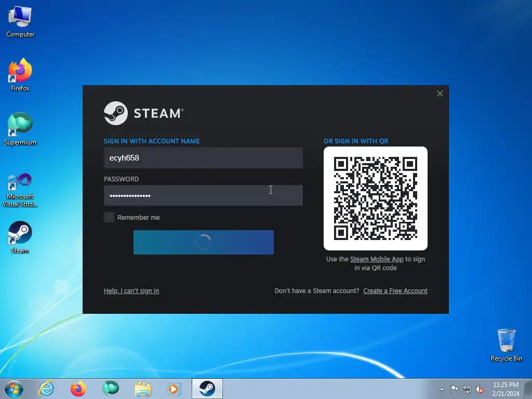This screenshot has height=399, width=532.
Task: Click the Password input field
Action: point(203,195)
